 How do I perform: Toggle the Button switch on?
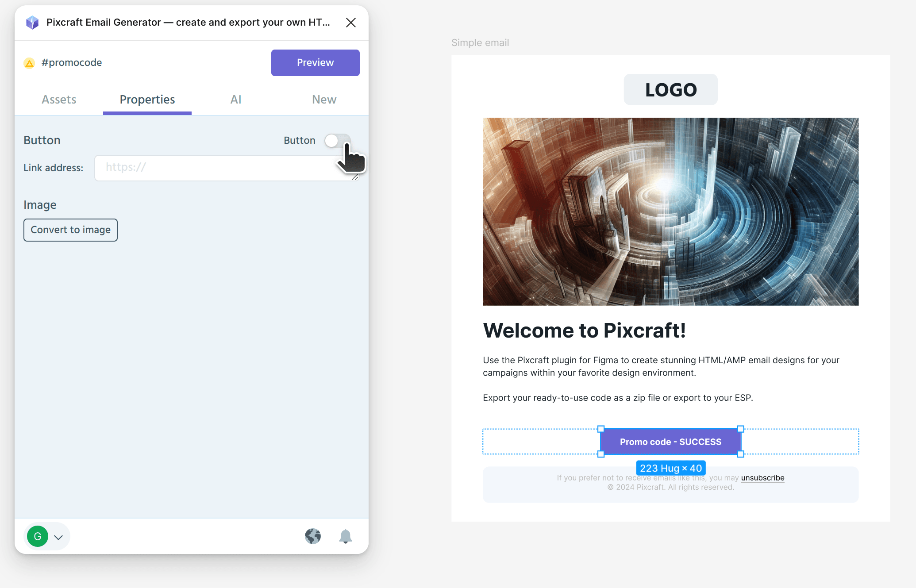click(336, 140)
